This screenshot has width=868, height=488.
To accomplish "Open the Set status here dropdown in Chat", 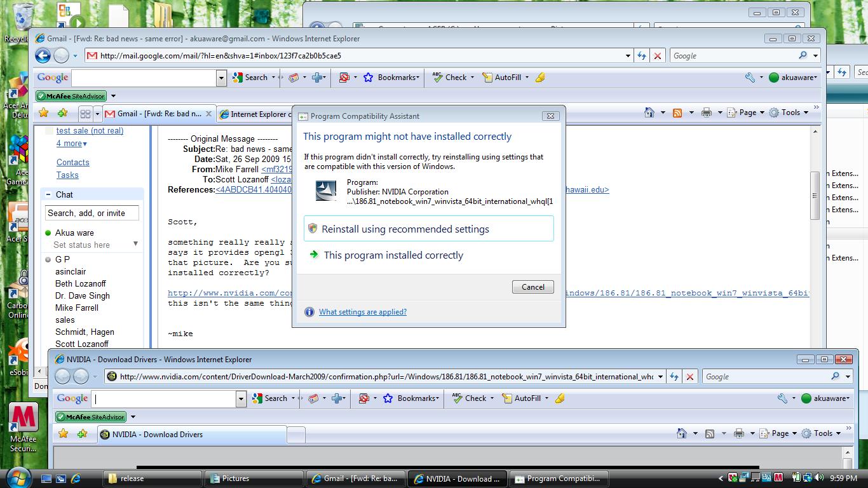I will pos(135,245).
